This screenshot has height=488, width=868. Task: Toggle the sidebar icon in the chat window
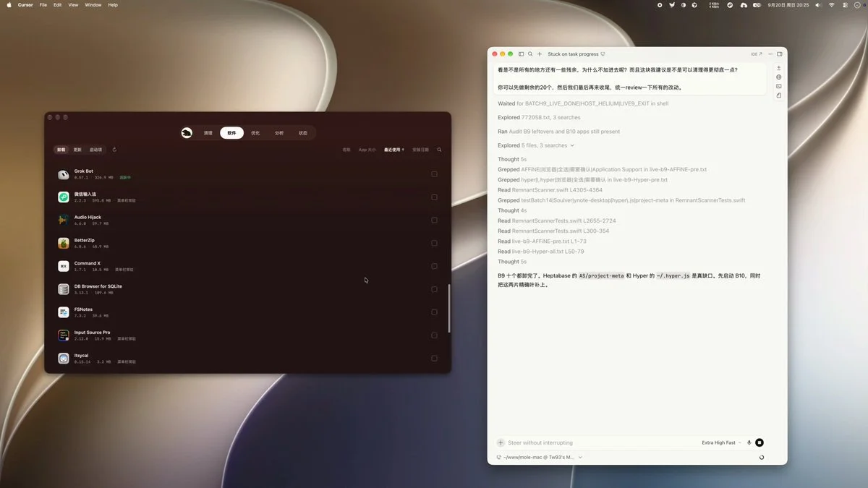[x=521, y=54]
